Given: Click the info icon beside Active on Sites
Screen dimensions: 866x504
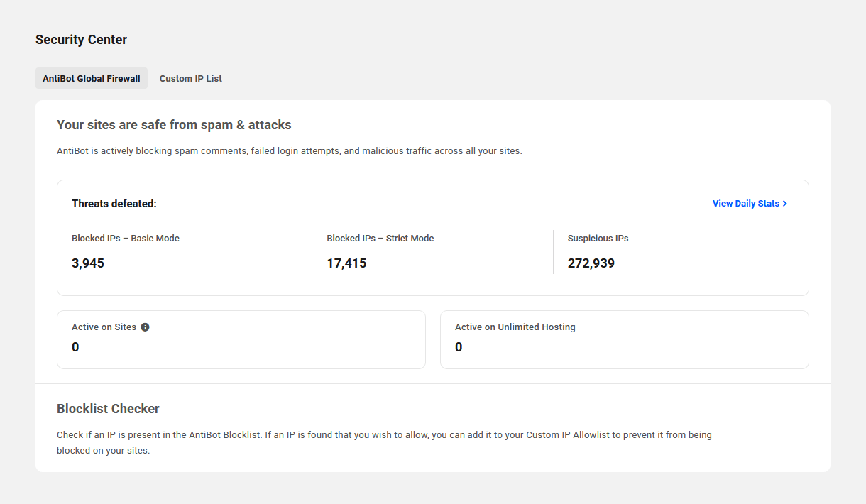Looking at the screenshot, I should [x=145, y=327].
